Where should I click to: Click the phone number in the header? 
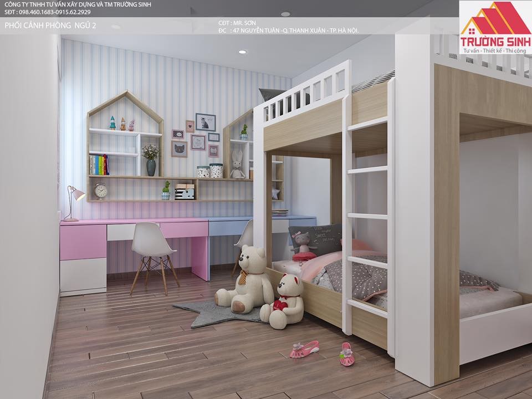point(48,12)
